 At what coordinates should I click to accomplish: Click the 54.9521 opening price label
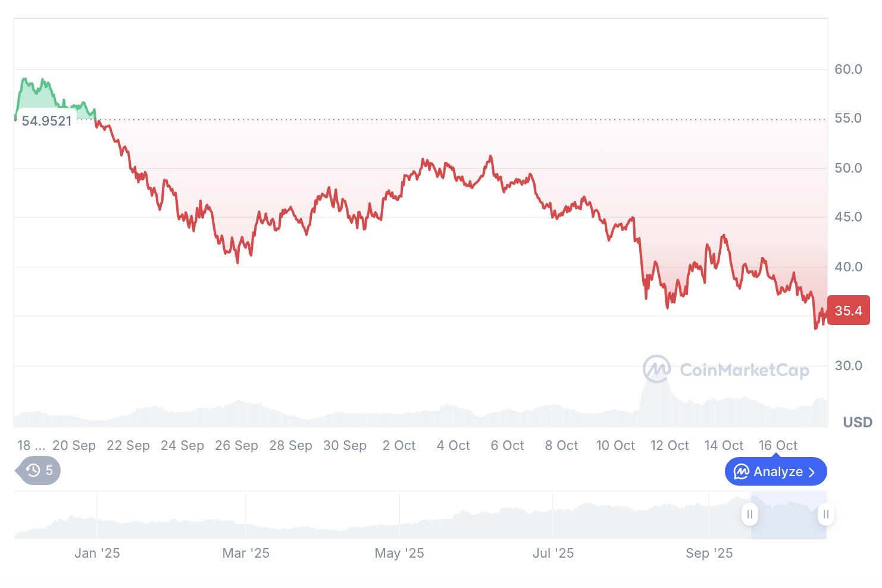(x=46, y=121)
